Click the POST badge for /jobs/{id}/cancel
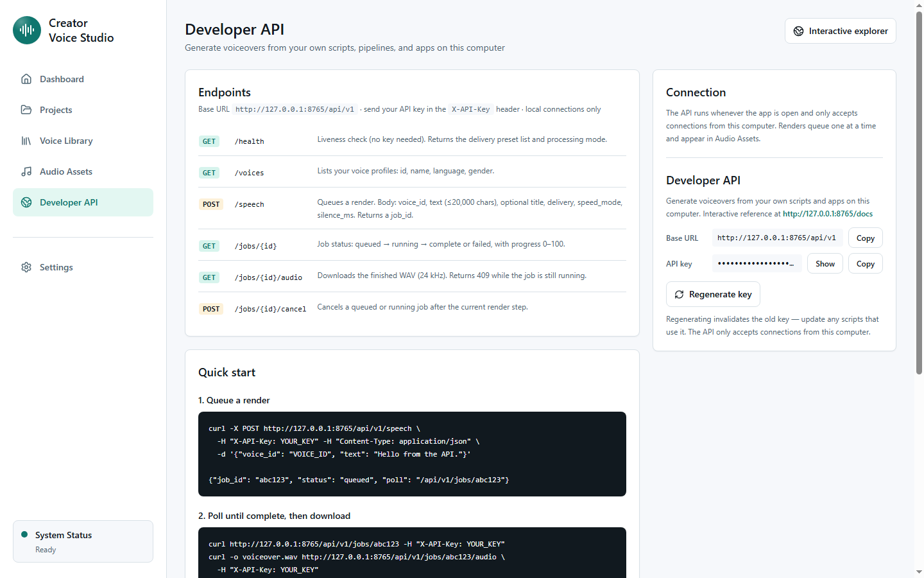The image size is (924, 578). (x=211, y=309)
